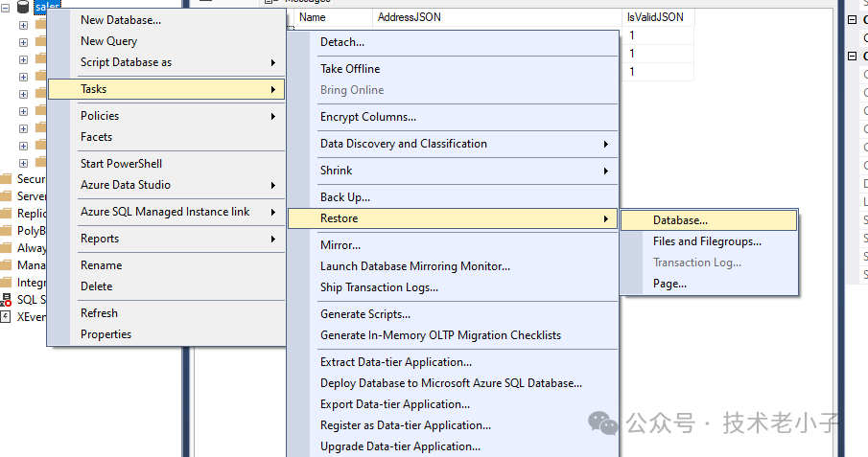
Task: Select Files and Filegroups... restore option
Action: pyautogui.click(x=707, y=241)
